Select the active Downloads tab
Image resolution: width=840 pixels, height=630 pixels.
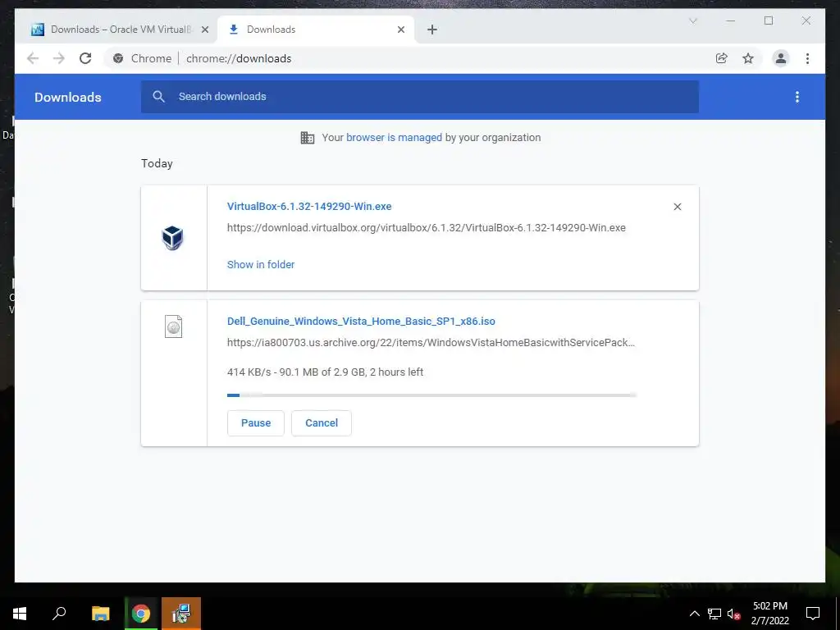(316, 30)
